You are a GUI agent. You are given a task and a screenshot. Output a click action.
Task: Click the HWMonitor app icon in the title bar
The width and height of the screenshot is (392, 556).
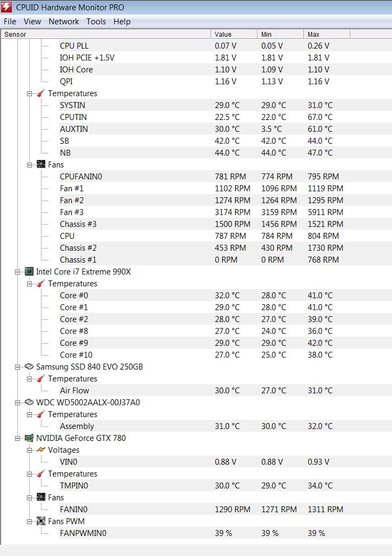coord(6,7)
